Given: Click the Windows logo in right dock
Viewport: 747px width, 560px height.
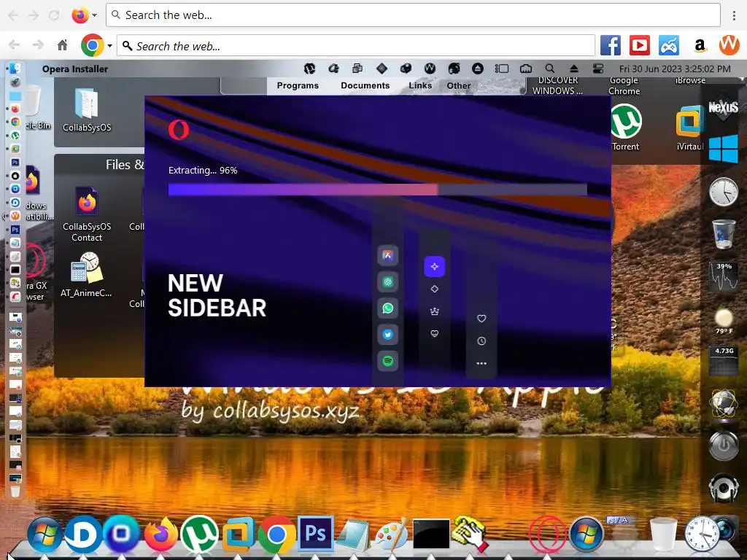Looking at the screenshot, I should coord(723,149).
